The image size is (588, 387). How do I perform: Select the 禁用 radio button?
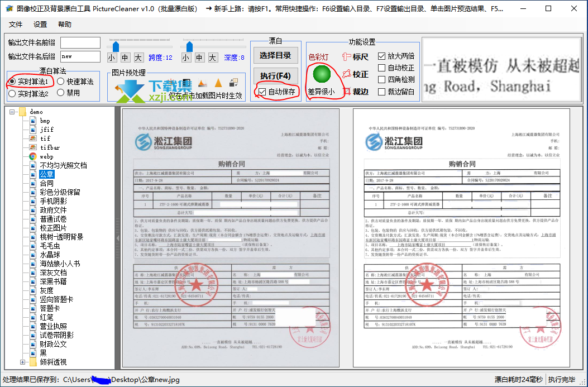click(61, 93)
